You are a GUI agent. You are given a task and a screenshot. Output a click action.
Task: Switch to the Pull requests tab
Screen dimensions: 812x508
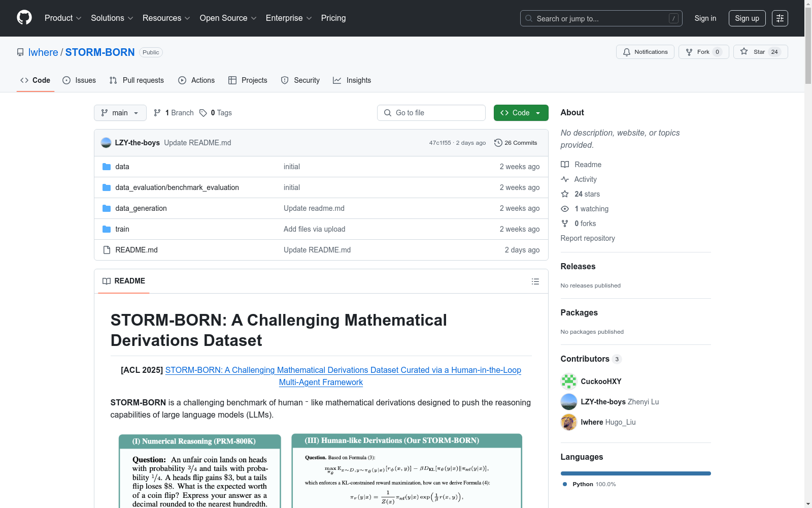click(x=137, y=80)
